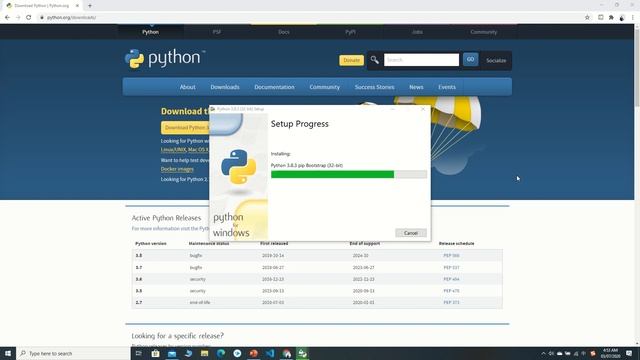This screenshot has height=360, width=640.
Task: Show hidden system tray icons chevron
Action: click(x=543, y=353)
